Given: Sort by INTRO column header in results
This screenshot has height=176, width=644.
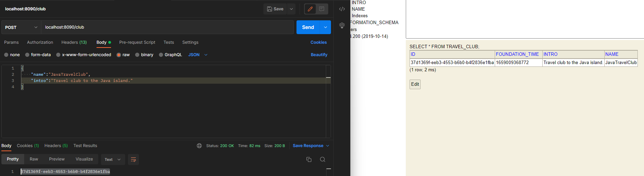Looking at the screenshot, I should pyautogui.click(x=573, y=54).
